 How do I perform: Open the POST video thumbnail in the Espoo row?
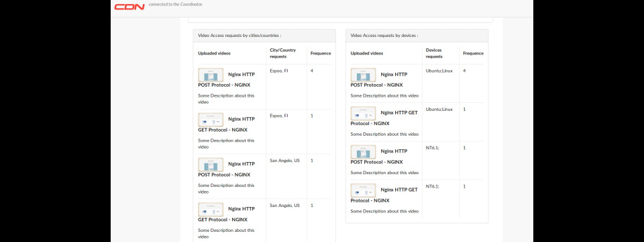(211, 75)
